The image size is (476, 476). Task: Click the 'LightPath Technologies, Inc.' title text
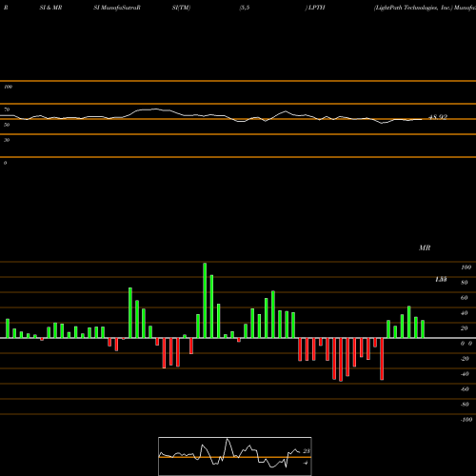click(412, 8)
